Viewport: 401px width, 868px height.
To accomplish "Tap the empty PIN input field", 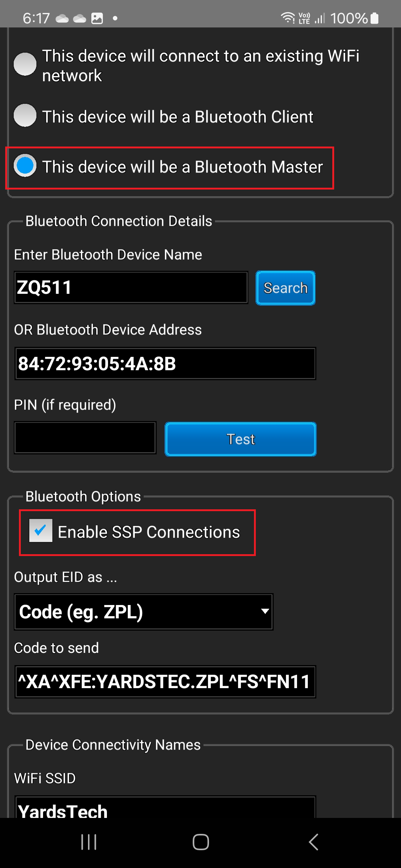I will click(85, 438).
